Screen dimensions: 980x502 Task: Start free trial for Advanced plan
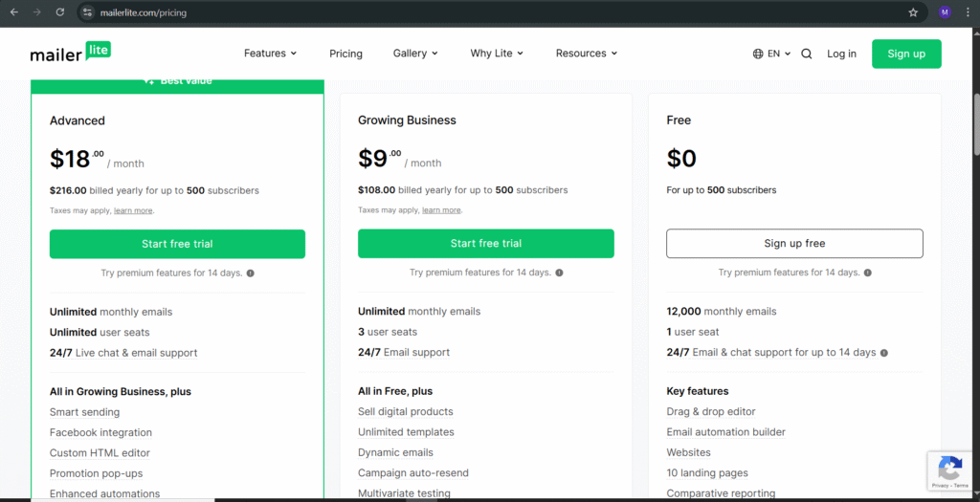(x=177, y=244)
